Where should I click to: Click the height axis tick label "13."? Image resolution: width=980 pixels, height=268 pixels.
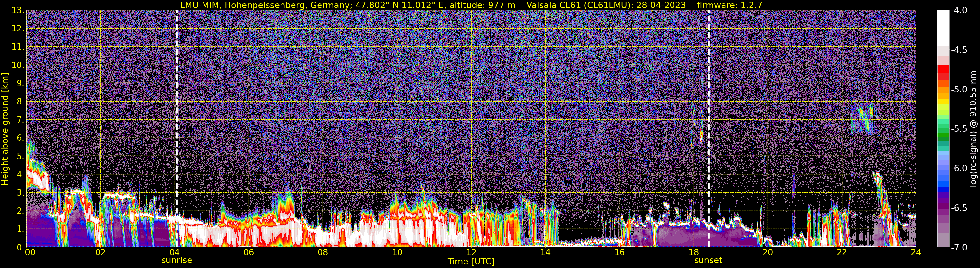tap(18, 10)
